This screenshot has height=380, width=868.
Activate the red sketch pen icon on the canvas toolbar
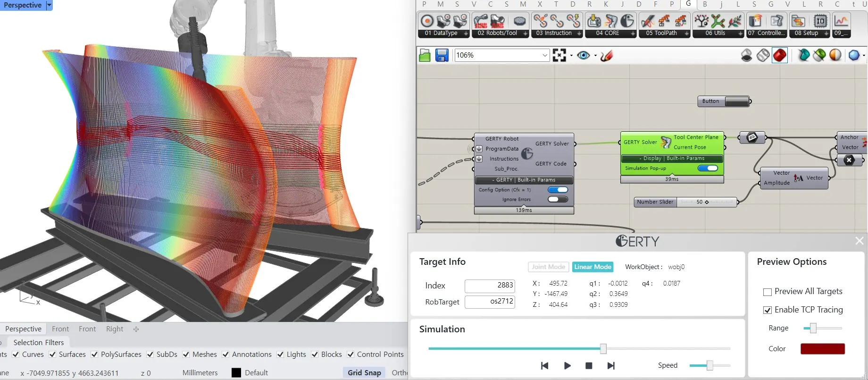pos(607,55)
